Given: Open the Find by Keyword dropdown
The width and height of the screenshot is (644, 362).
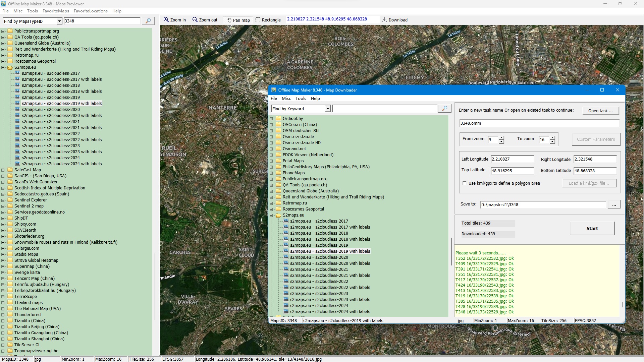Looking at the screenshot, I should tap(328, 109).
